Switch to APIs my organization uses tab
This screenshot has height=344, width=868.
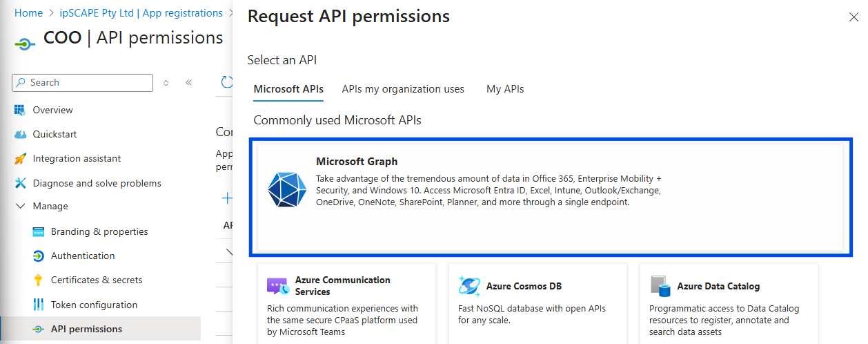[403, 89]
